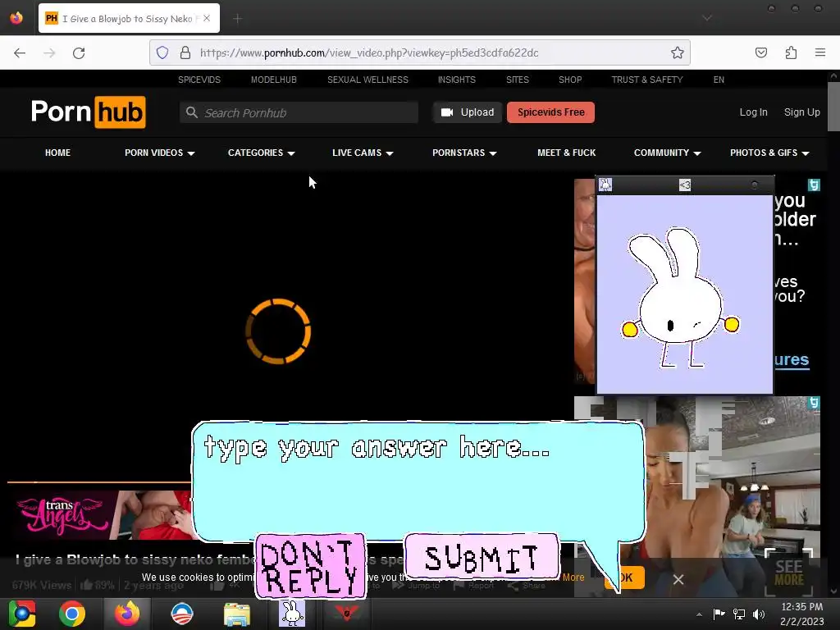The width and height of the screenshot is (840, 630).
Task: Open the Action Center flag tray icon
Action: (x=719, y=614)
